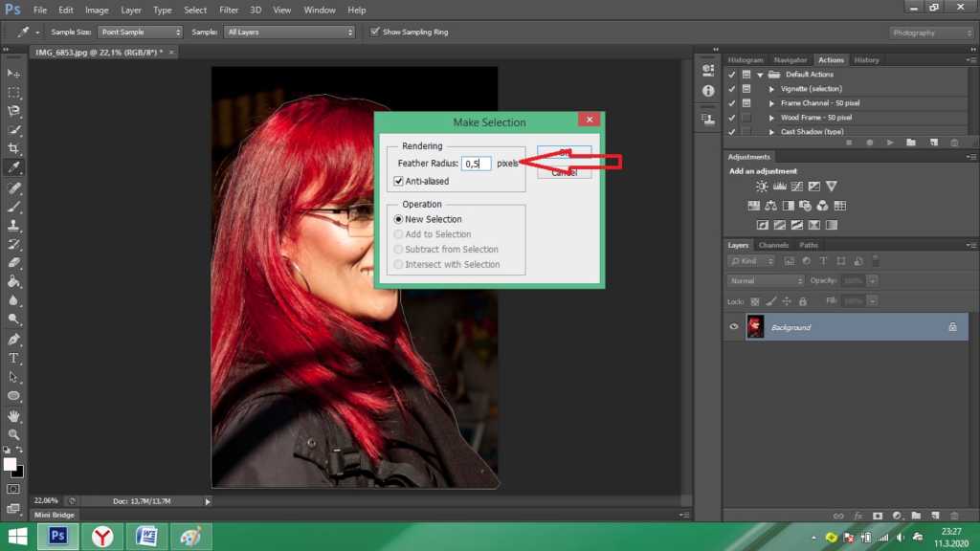
Task: Hide the Background layer eye icon
Action: (x=734, y=327)
